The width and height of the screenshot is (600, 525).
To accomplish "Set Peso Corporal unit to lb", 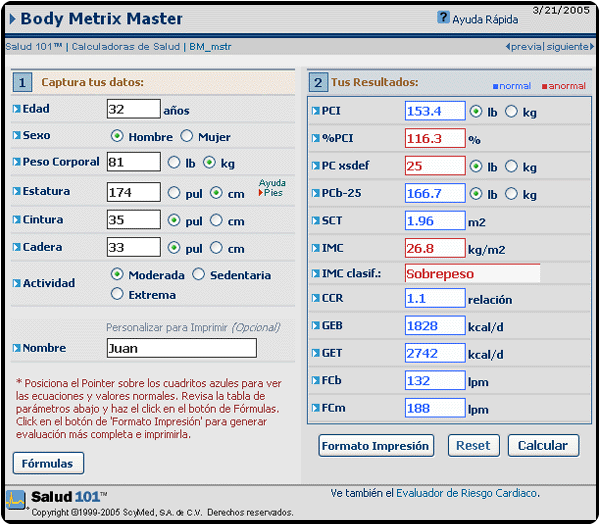I will pyautogui.click(x=174, y=163).
